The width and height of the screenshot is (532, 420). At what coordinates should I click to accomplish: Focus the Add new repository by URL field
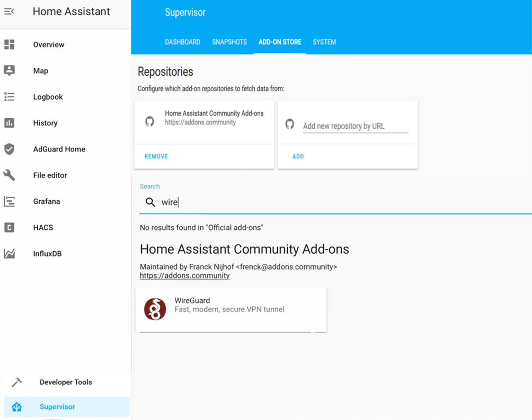tap(355, 126)
